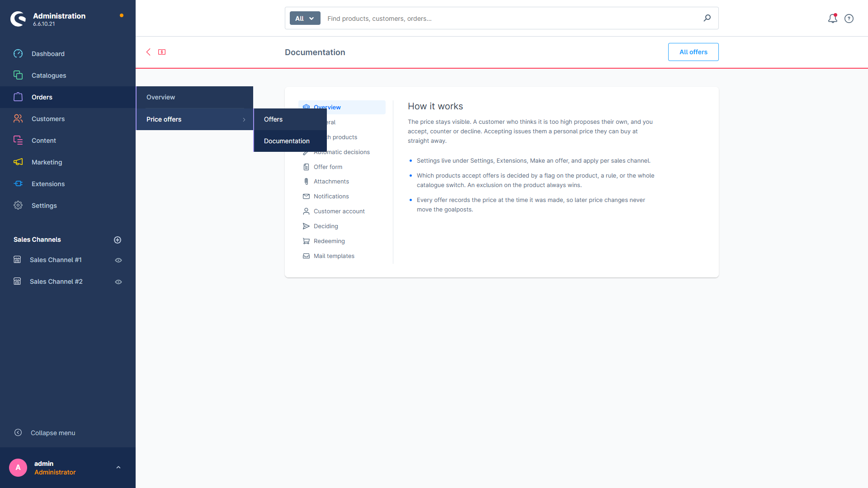Open the help question mark icon
Viewport: 868px width, 488px height.
click(x=849, y=19)
